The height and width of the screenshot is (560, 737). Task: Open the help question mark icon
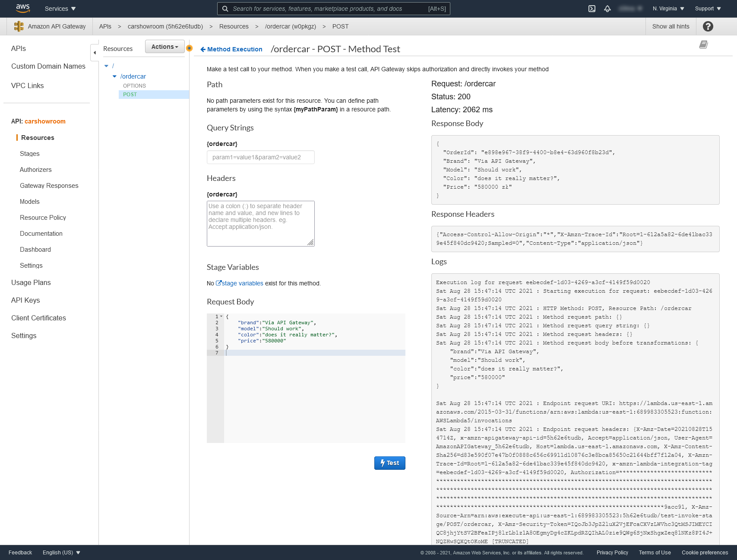coord(708,26)
